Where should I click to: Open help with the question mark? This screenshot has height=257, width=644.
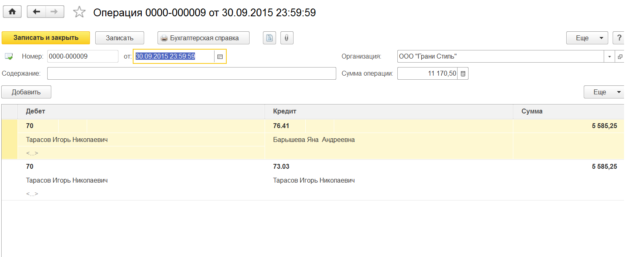[619, 38]
